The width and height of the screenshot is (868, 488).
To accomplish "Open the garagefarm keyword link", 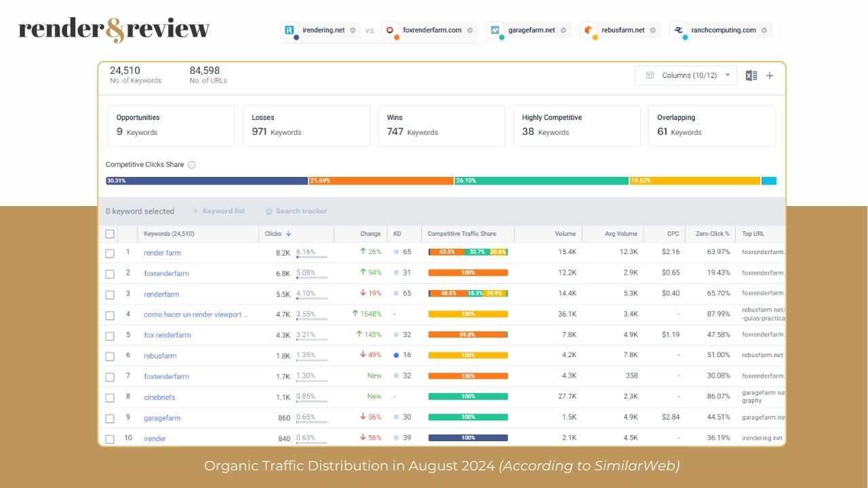I will pos(162,418).
